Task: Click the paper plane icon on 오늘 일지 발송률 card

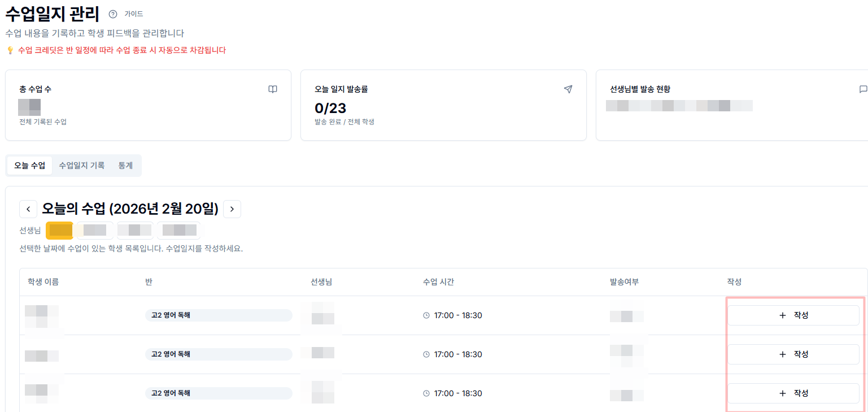Action: (568, 89)
